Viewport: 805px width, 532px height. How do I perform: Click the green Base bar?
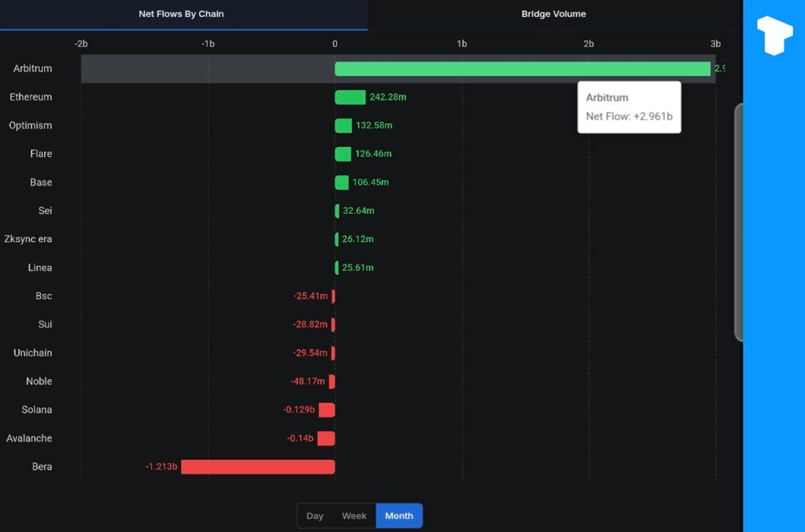click(341, 182)
